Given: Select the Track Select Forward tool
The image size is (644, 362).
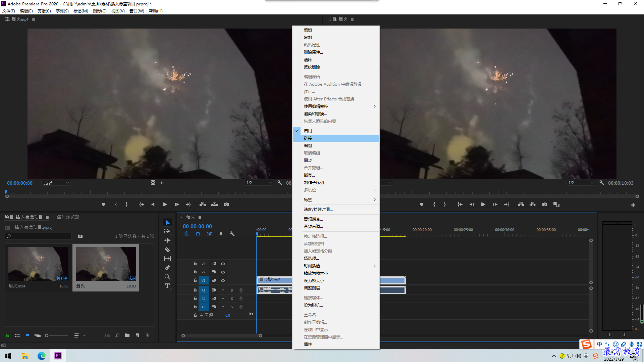Looking at the screenshot, I should coord(167,232).
